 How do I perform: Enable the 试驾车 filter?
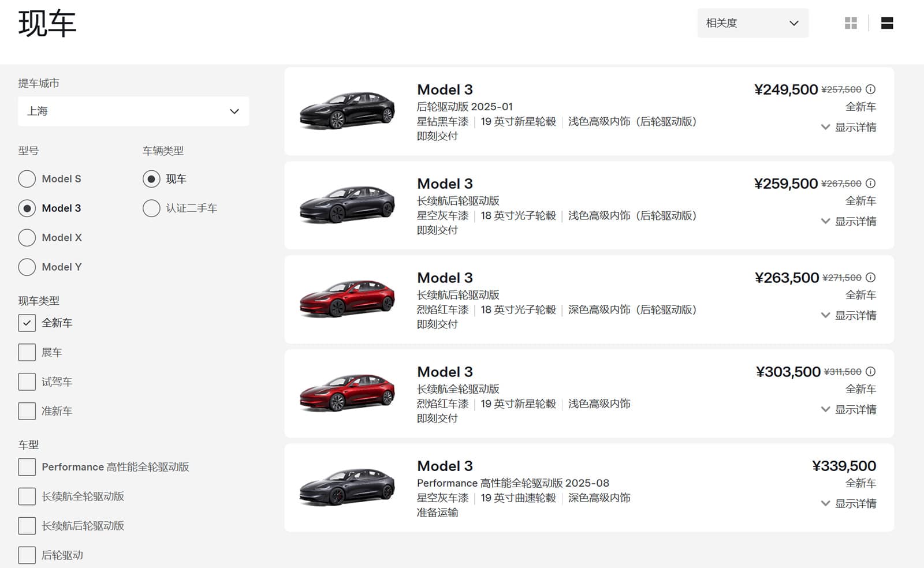click(27, 381)
